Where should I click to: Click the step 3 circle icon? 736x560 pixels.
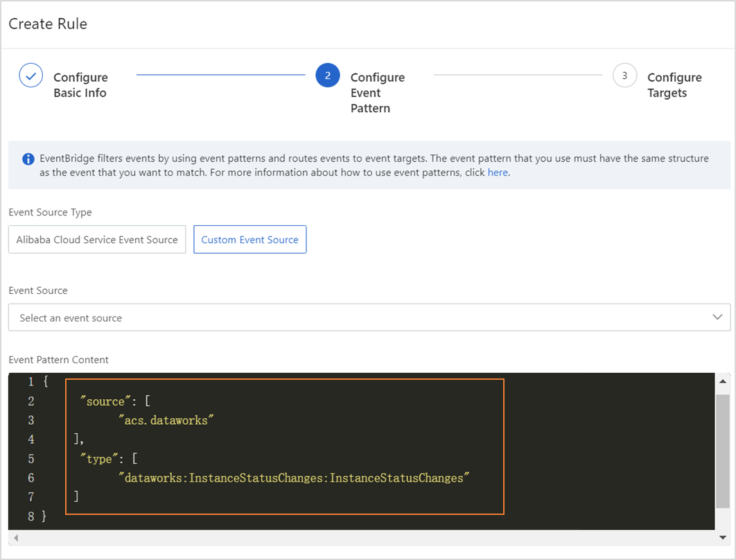click(x=624, y=76)
